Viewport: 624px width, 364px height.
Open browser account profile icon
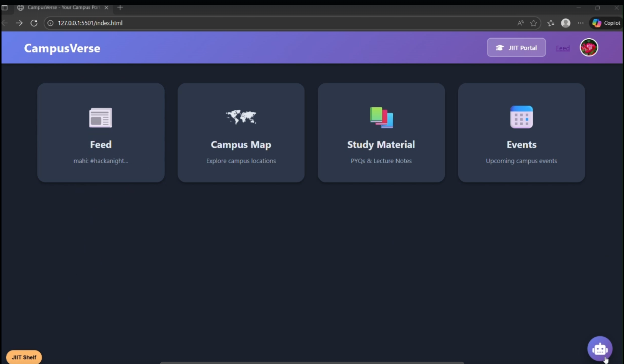[x=566, y=23]
